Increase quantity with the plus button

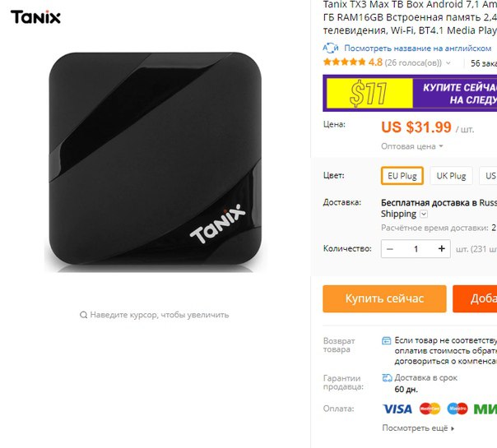442,249
